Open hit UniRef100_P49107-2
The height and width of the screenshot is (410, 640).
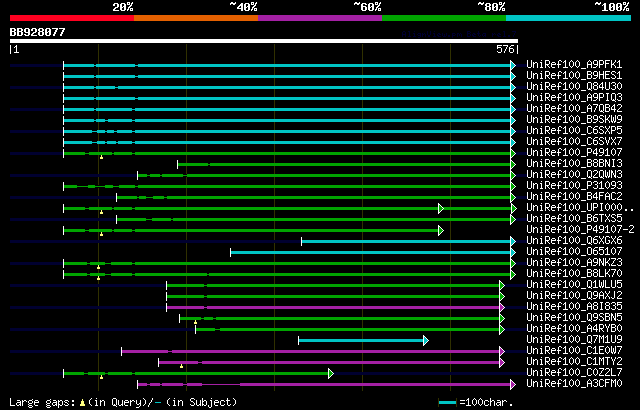click(580, 230)
